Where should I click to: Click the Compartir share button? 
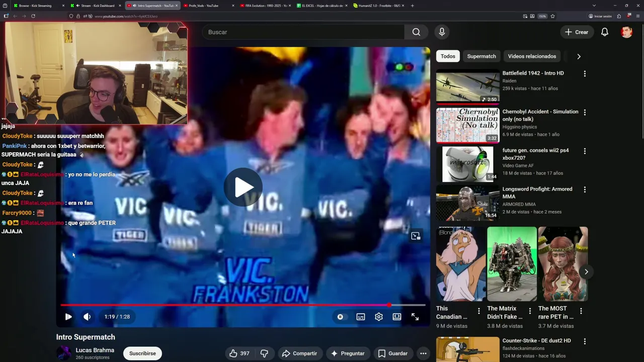(x=299, y=353)
